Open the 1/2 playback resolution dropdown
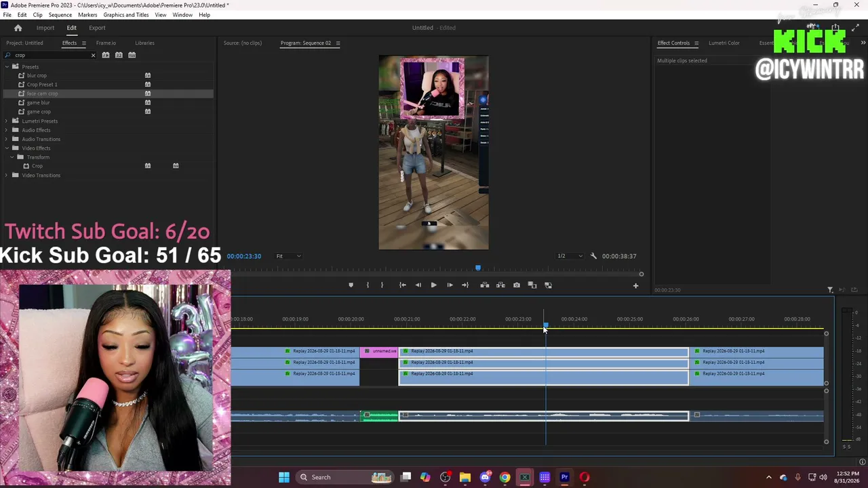 (570, 256)
